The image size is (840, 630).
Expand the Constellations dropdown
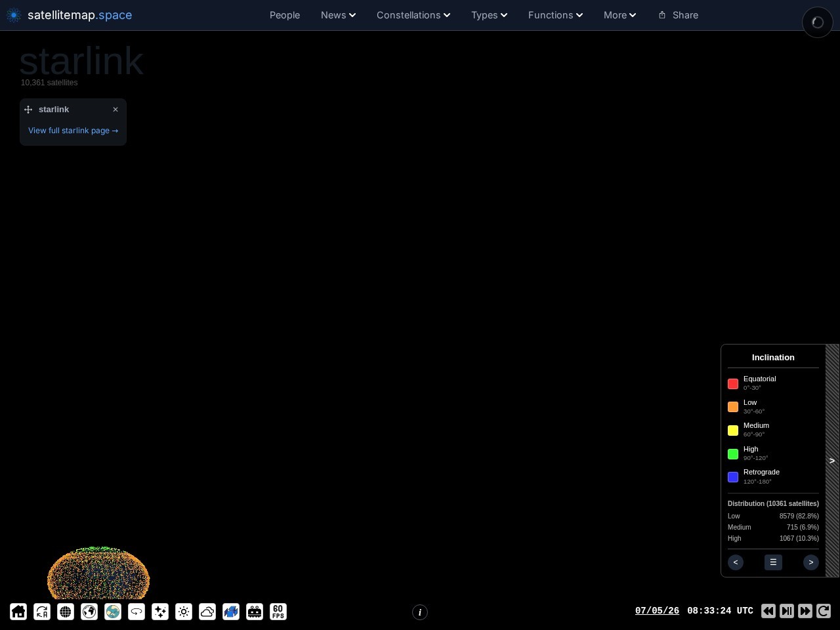coord(413,15)
